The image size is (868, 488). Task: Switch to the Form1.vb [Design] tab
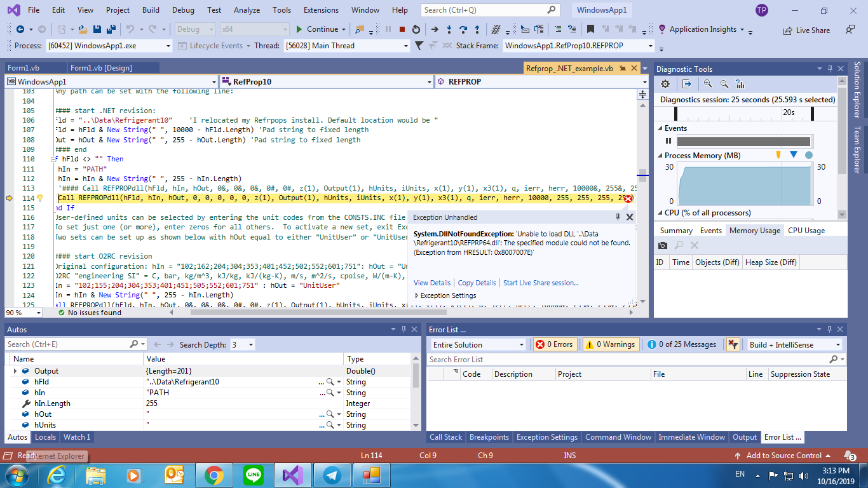coord(101,68)
